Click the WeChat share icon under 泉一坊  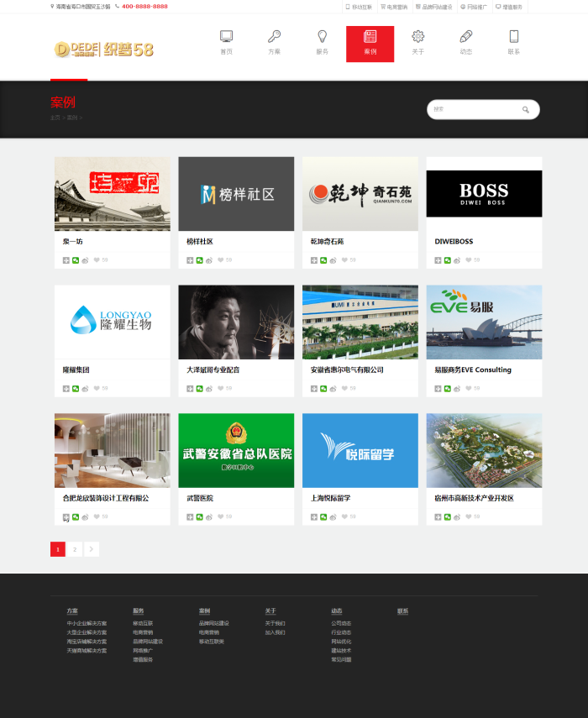click(x=76, y=260)
